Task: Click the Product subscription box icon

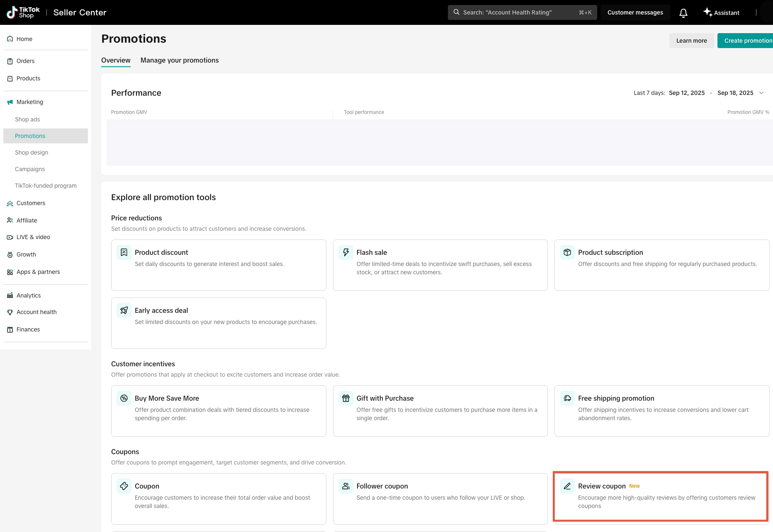Action: pos(567,252)
